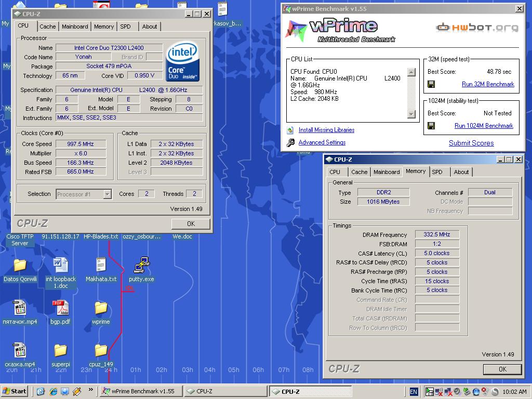The image size is (532, 399).
Task: Click Submit Scores link
Action: (x=471, y=143)
